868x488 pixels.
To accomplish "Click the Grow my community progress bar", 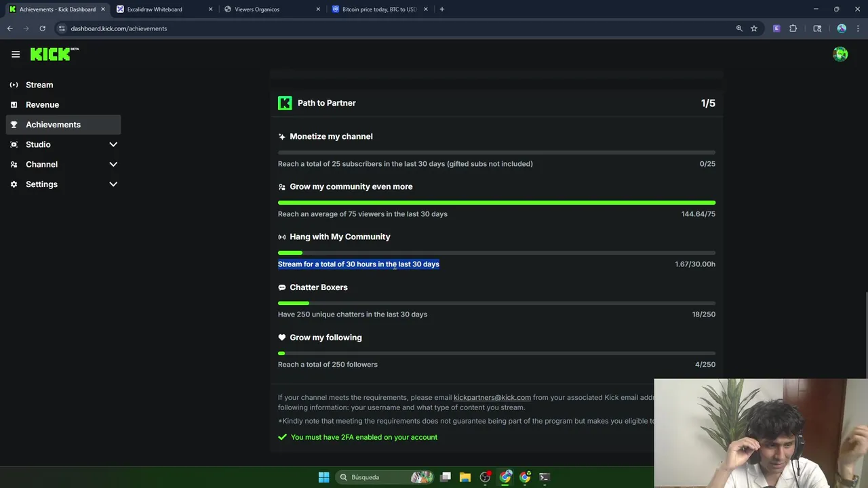I will [x=496, y=203].
